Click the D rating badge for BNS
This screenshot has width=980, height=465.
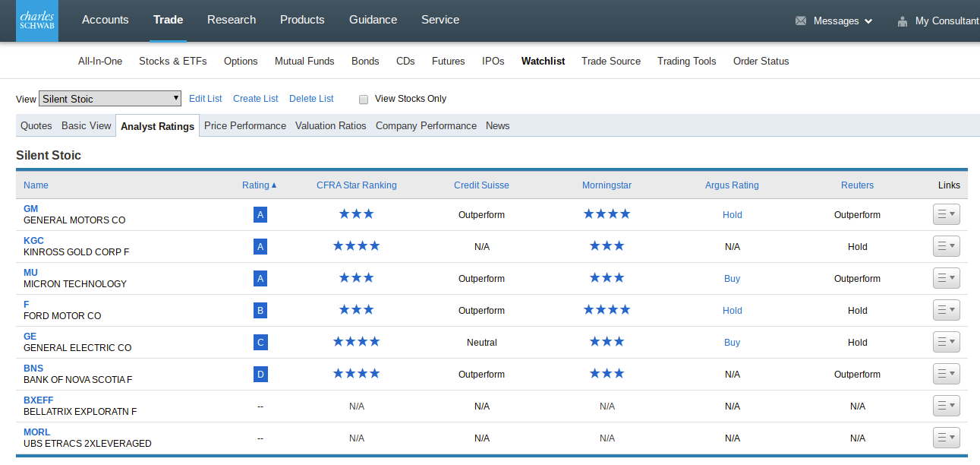tap(260, 375)
